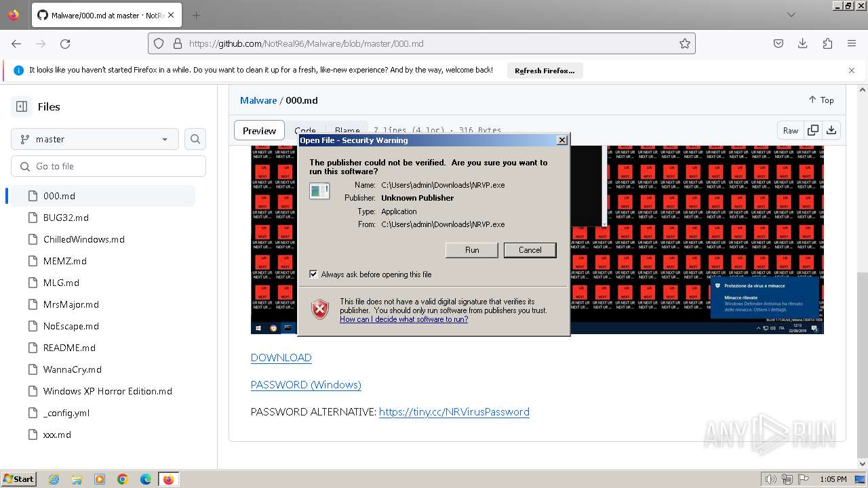
Task: Click the Firefox taskbar button
Action: click(x=169, y=479)
